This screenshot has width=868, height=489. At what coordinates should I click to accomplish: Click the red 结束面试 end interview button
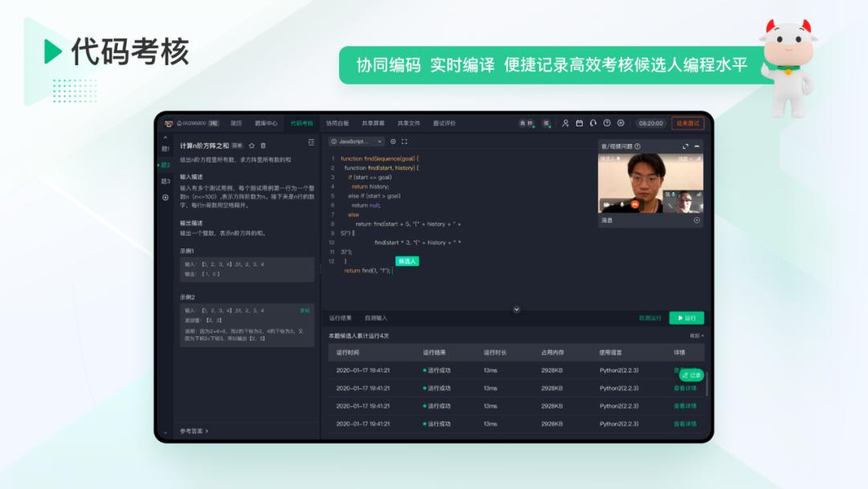pyautogui.click(x=687, y=123)
